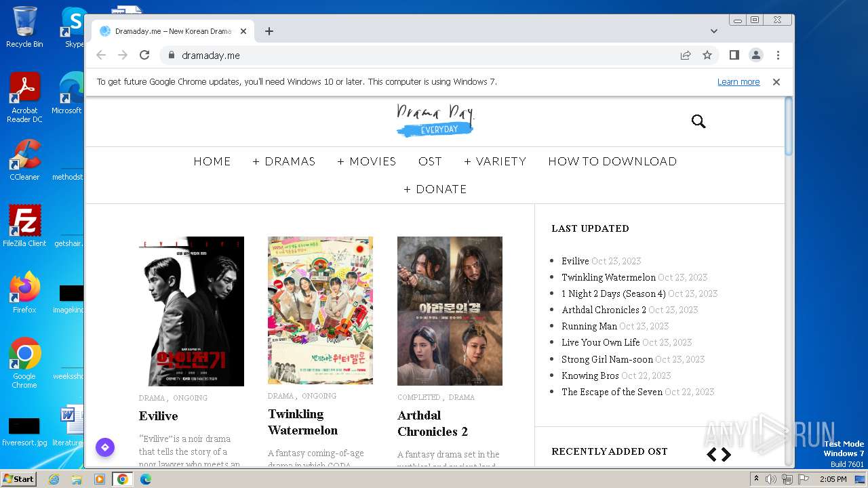868x488 pixels.
Task: Open 1 Night 2 Days (Season 4)
Action: [614, 293]
